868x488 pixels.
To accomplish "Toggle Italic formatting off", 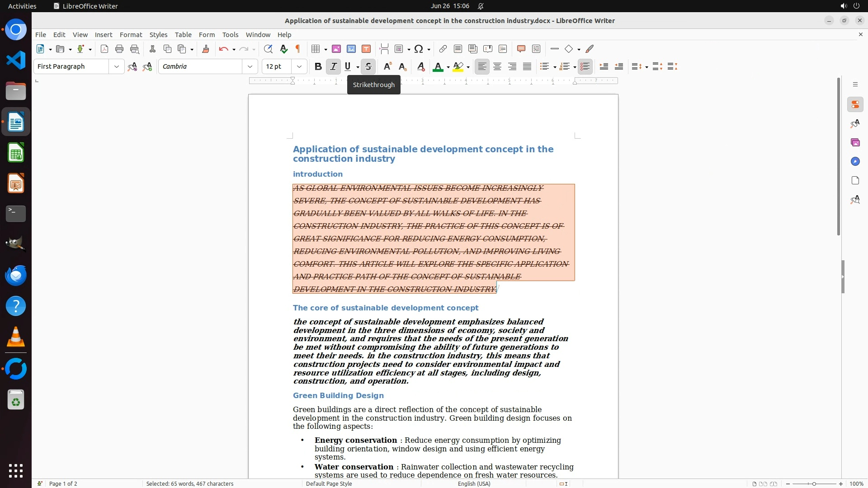I will 333,67.
